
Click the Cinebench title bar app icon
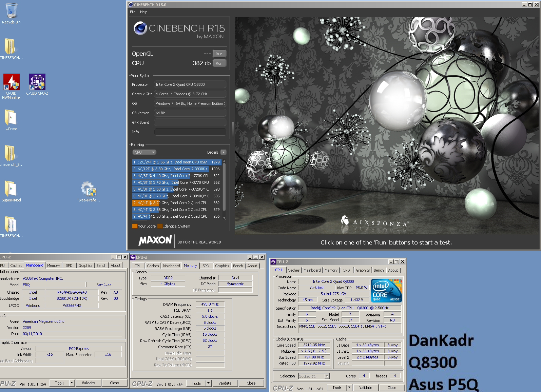coord(131,5)
